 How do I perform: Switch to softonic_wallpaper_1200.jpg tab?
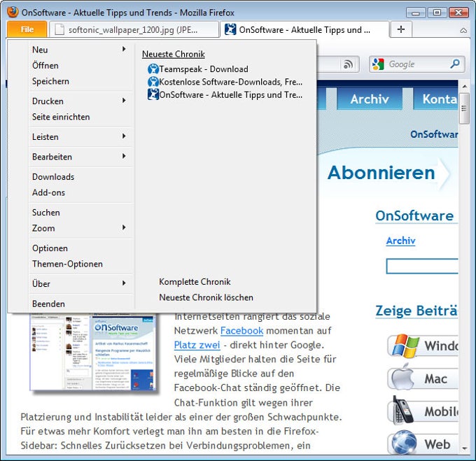pos(134,29)
